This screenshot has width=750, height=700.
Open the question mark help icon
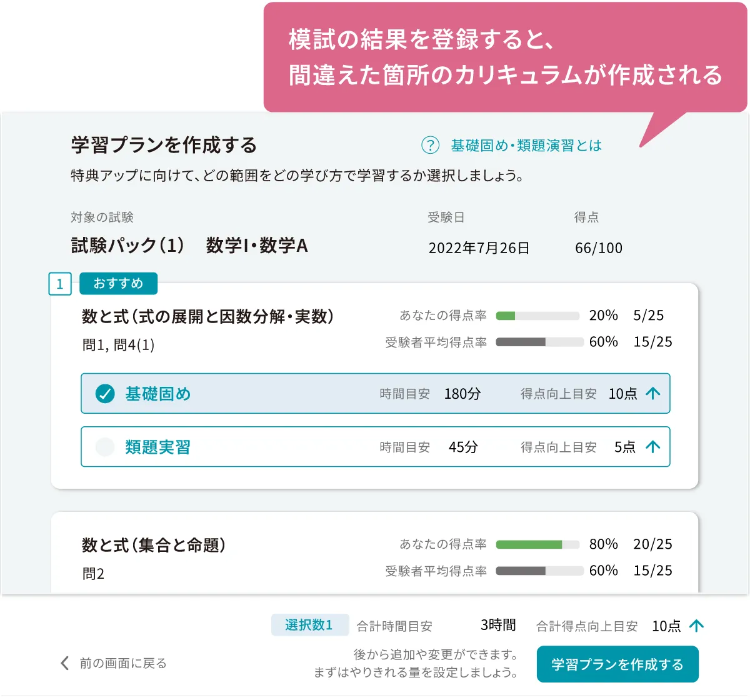[430, 146]
